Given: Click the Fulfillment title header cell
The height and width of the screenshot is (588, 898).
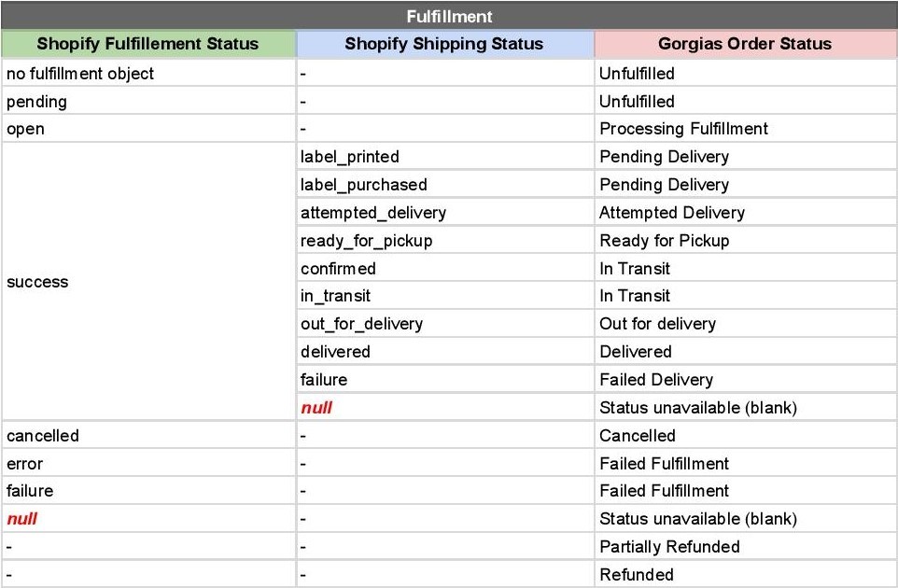Looking at the screenshot, I should [449, 16].
